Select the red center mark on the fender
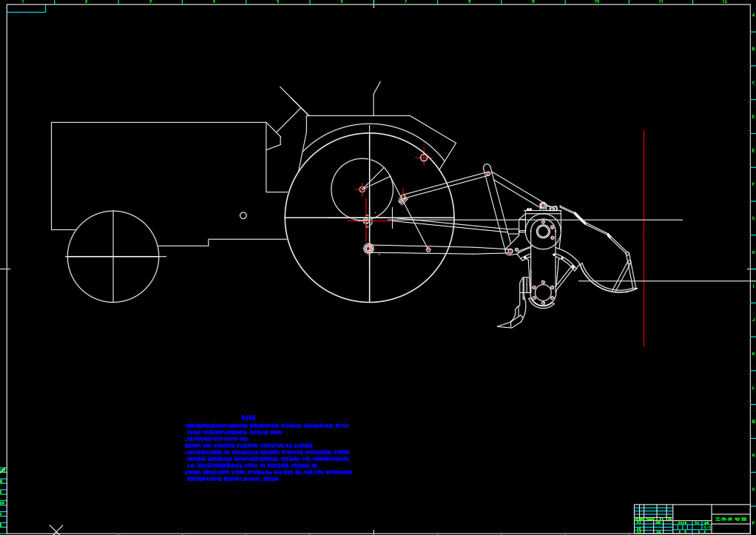The image size is (756, 535). 424,158
